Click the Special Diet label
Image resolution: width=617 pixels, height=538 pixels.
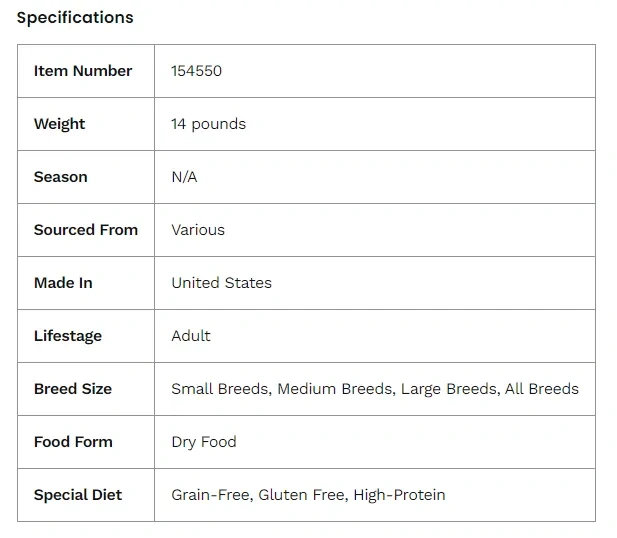77,495
